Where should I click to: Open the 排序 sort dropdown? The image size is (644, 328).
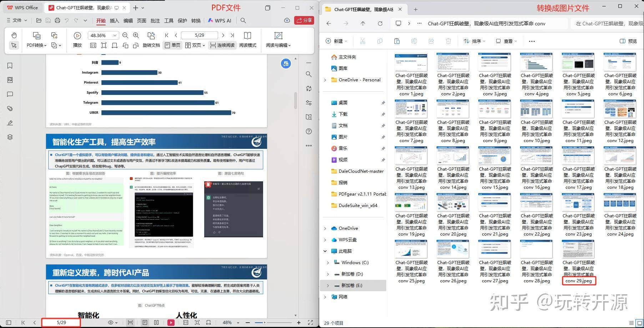(x=474, y=41)
